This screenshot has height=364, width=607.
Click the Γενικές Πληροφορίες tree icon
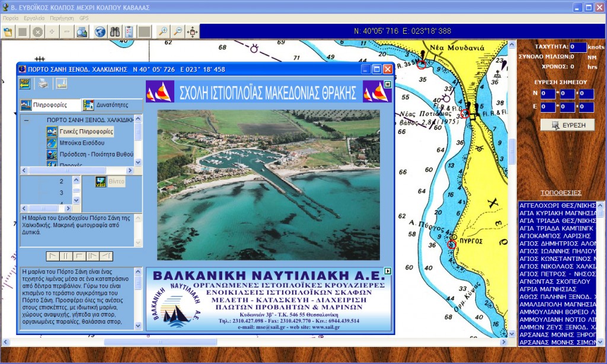coord(52,132)
